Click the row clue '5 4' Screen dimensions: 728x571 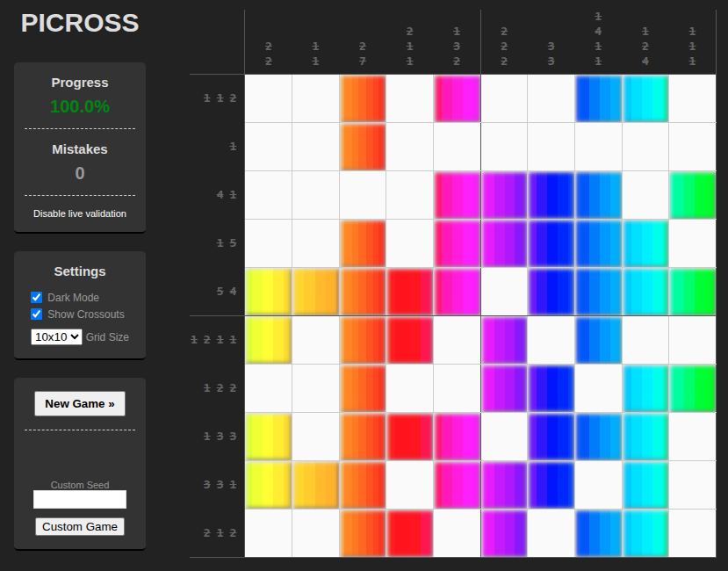(x=227, y=292)
